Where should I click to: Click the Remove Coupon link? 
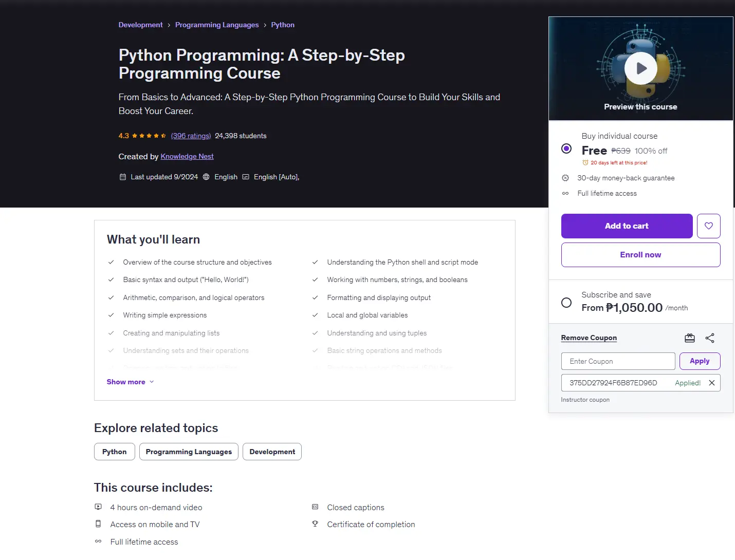(x=589, y=338)
